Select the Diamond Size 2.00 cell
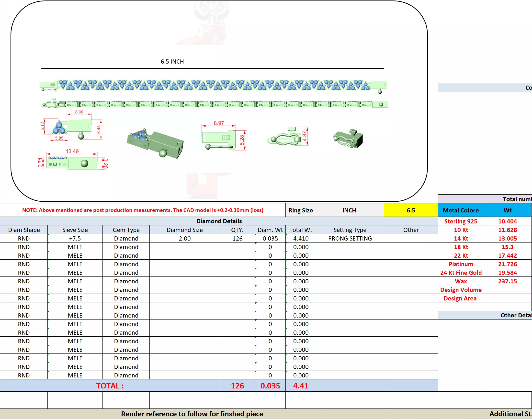This screenshot has width=532, height=419. pos(184,238)
